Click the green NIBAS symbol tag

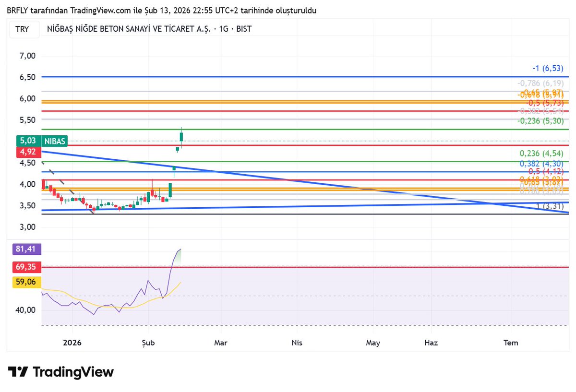point(55,141)
